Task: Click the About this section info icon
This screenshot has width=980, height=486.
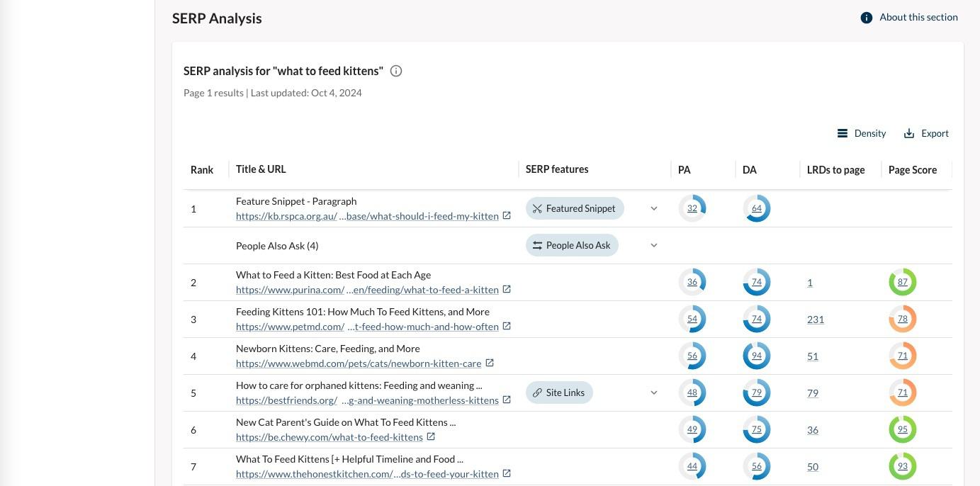Action: coord(866,18)
